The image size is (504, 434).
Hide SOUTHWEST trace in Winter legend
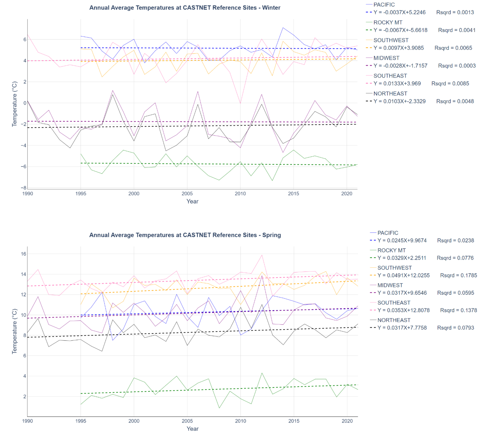coord(391,40)
